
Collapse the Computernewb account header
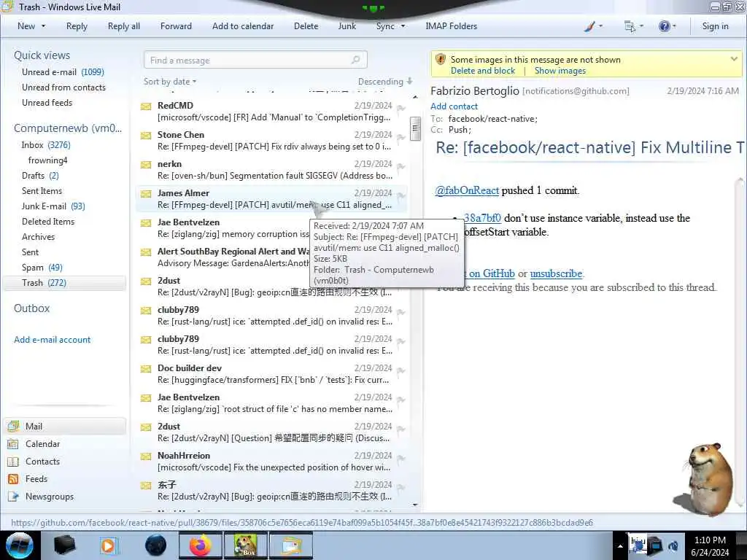tap(68, 128)
